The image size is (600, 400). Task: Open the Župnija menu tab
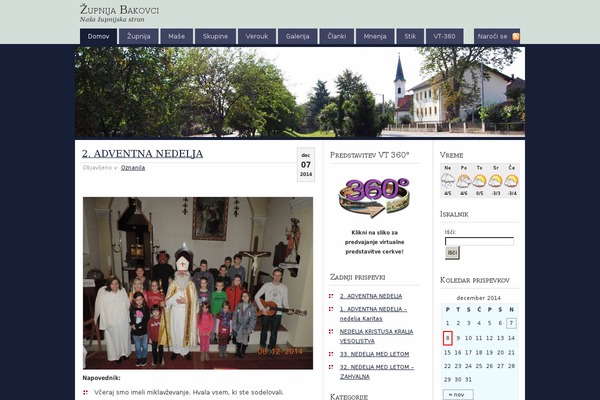coord(139,36)
